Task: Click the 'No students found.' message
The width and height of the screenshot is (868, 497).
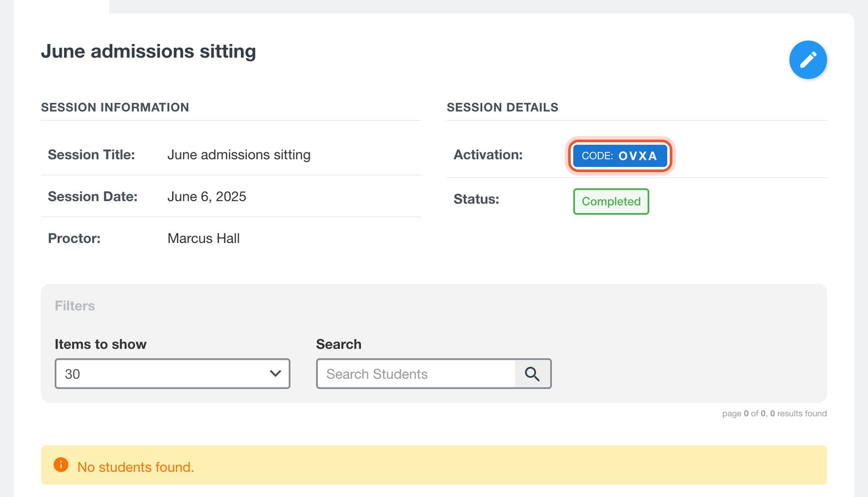Action: coord(136,467)
